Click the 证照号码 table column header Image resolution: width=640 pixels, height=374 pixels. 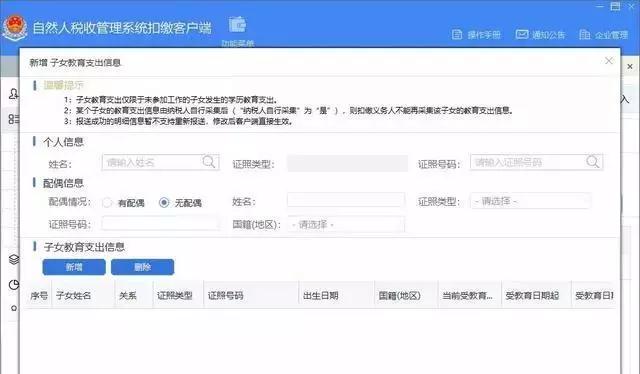(x=251, y=295)
